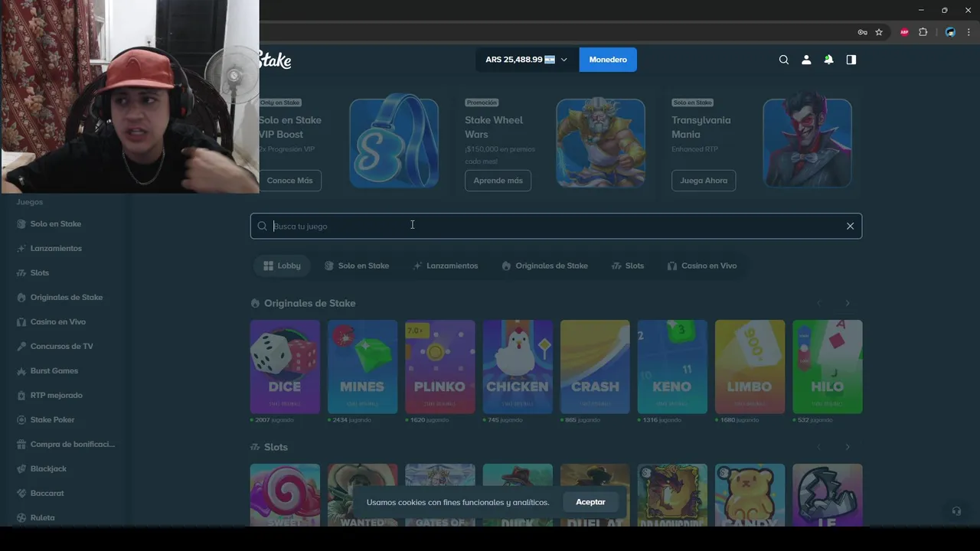The image size is (980, 551).
Task: Open the Hilo game thumbnail
Action: (827, 367)
